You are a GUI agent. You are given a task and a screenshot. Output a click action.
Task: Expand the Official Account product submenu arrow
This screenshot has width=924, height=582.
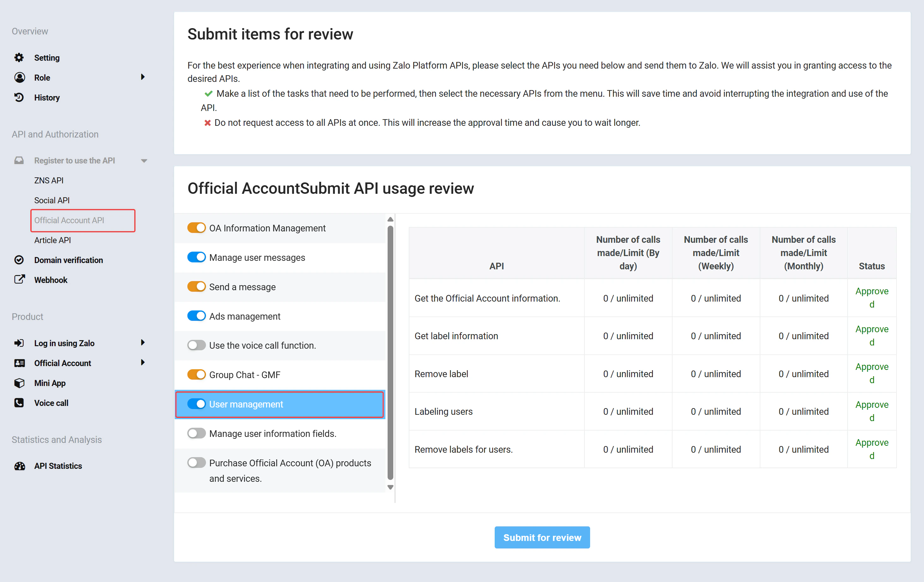click(x=143, y=362)
